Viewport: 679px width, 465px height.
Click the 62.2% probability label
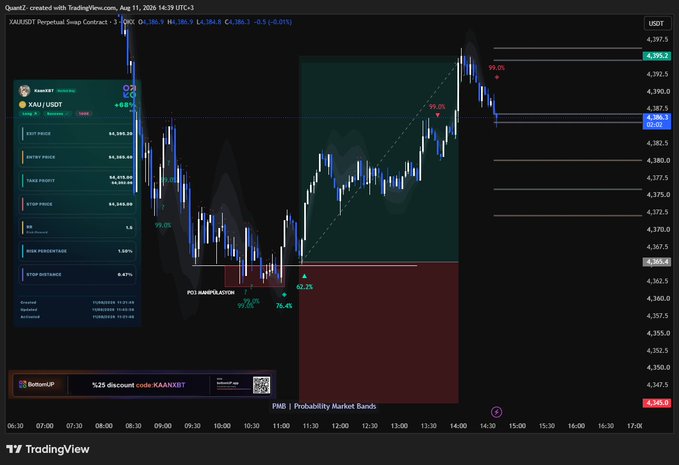point(304,287)
